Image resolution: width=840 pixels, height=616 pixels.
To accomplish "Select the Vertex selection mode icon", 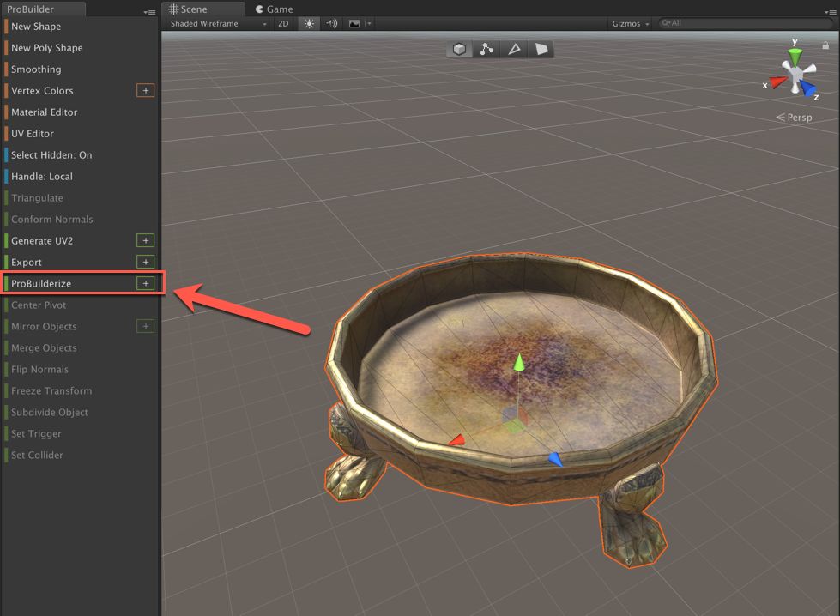I will (486, 50).
